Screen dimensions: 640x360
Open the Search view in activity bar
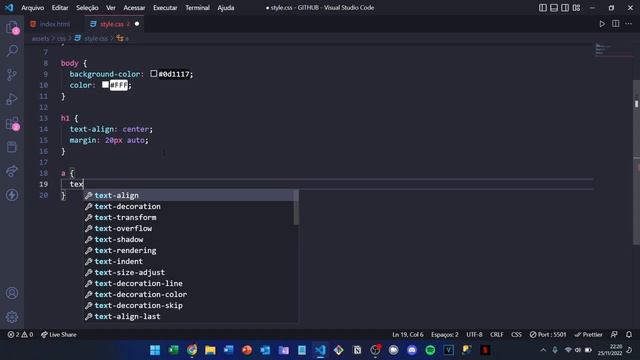[12, 51]
